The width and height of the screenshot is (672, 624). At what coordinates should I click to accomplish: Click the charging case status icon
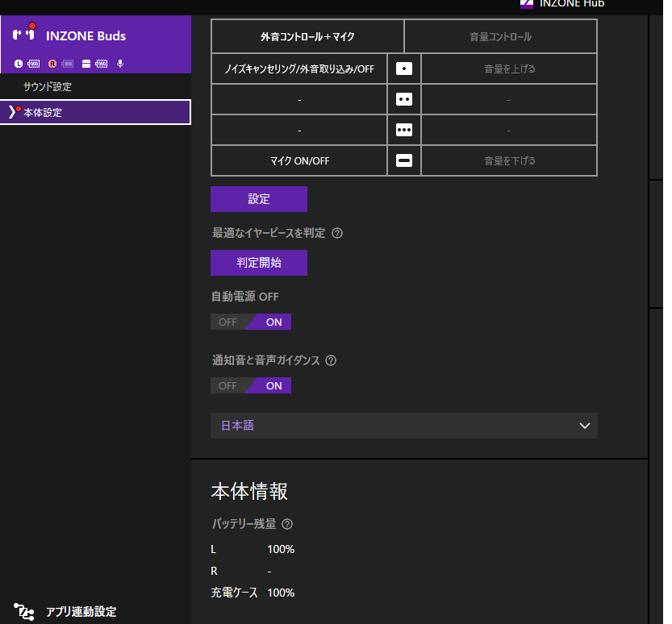tap(86, 64)
